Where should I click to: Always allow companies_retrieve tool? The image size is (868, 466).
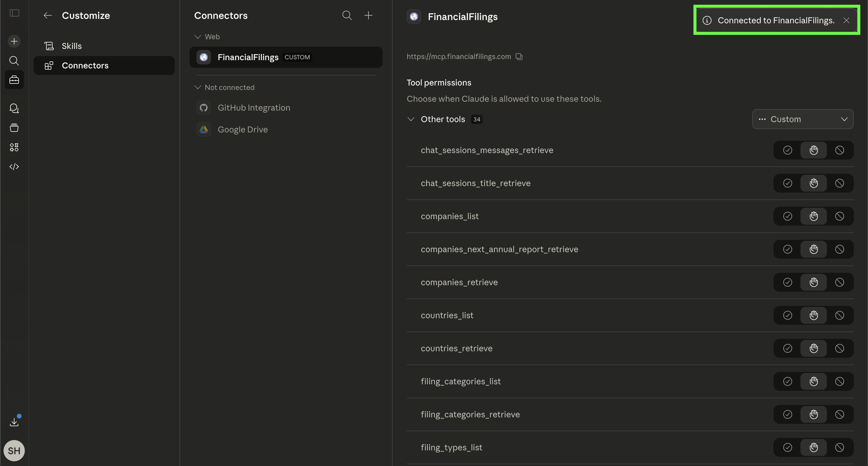click(x=787, y=282)
